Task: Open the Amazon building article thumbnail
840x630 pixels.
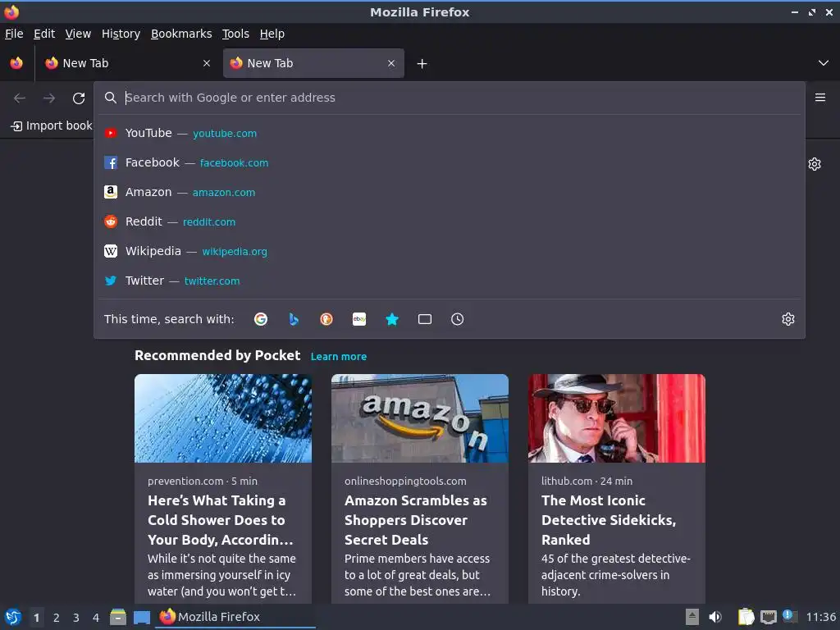Action: 419,418
